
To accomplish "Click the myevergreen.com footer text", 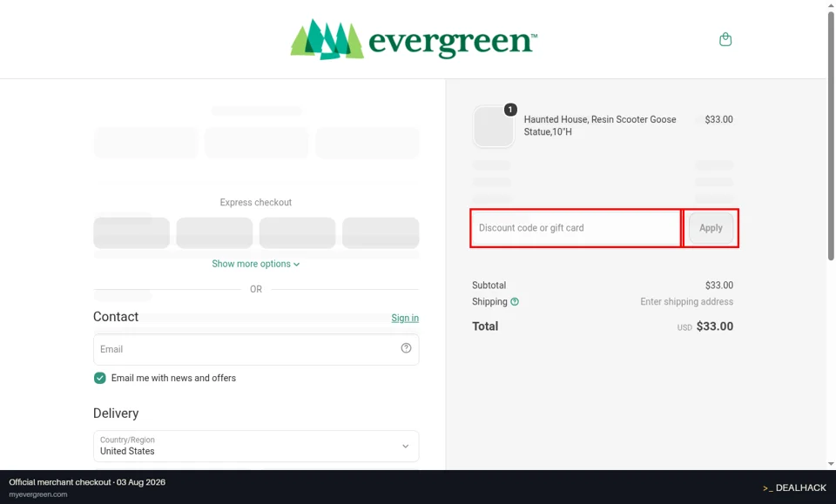I will (x=37, y=494).
